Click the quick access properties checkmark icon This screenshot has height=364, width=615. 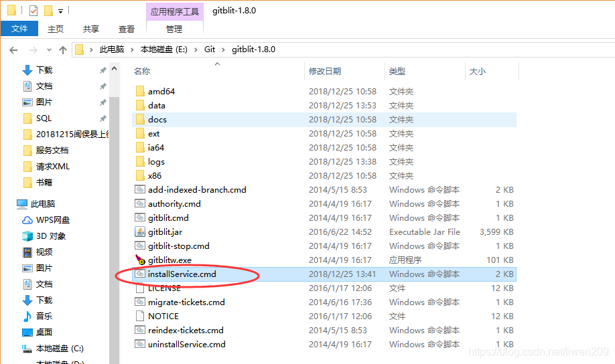[x=33, y=11]
